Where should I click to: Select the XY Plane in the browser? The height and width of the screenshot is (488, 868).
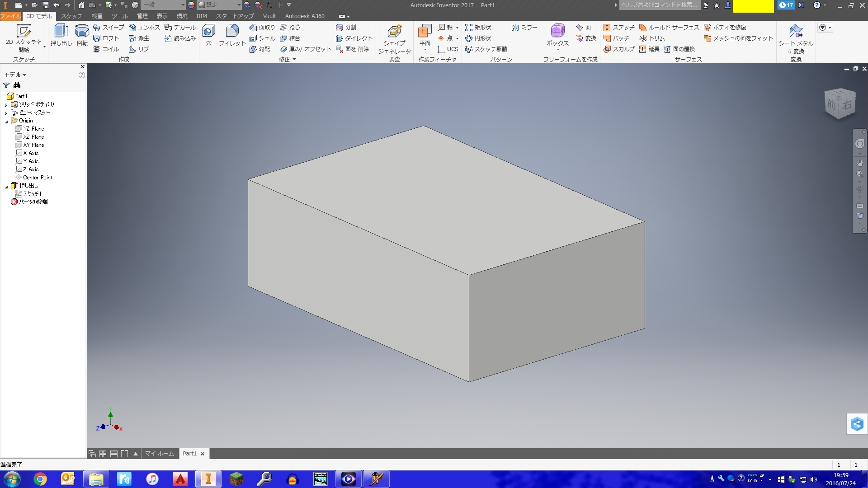tap(33, 145)
